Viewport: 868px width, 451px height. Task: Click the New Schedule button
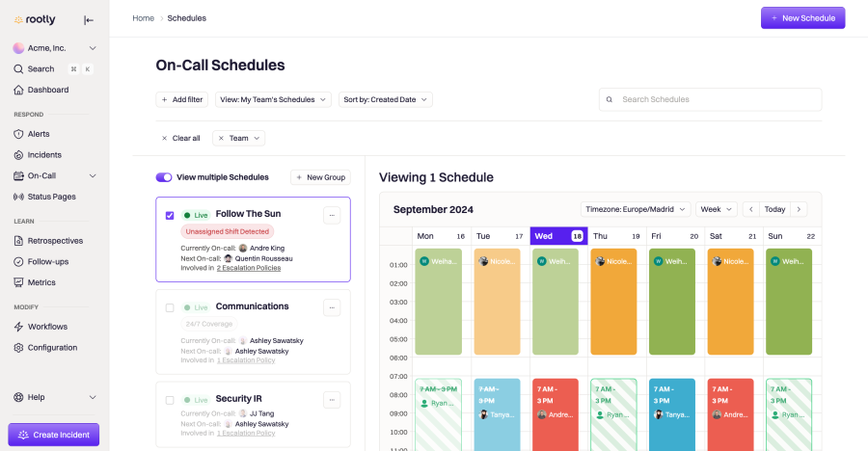point(802,17)
